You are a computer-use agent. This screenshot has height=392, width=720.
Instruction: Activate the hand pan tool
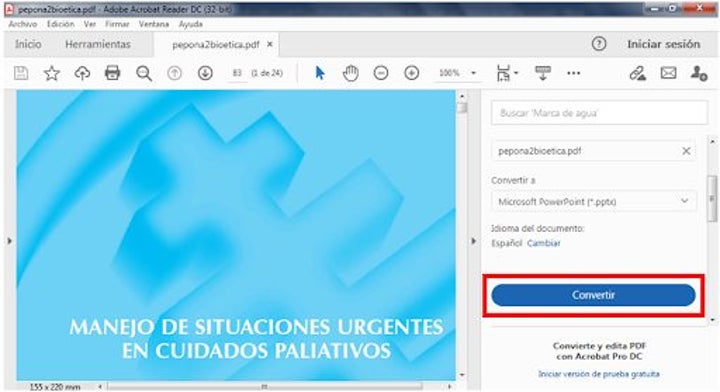(x=350, y=73)
